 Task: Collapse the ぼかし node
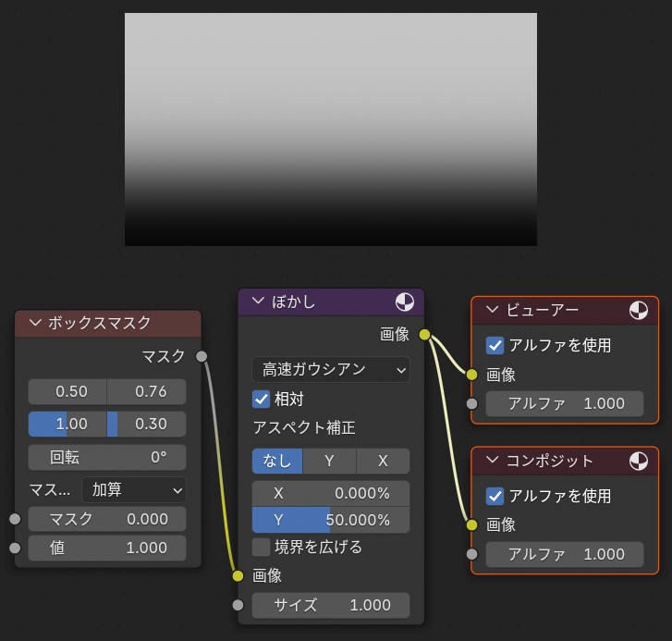click(258, 301)
